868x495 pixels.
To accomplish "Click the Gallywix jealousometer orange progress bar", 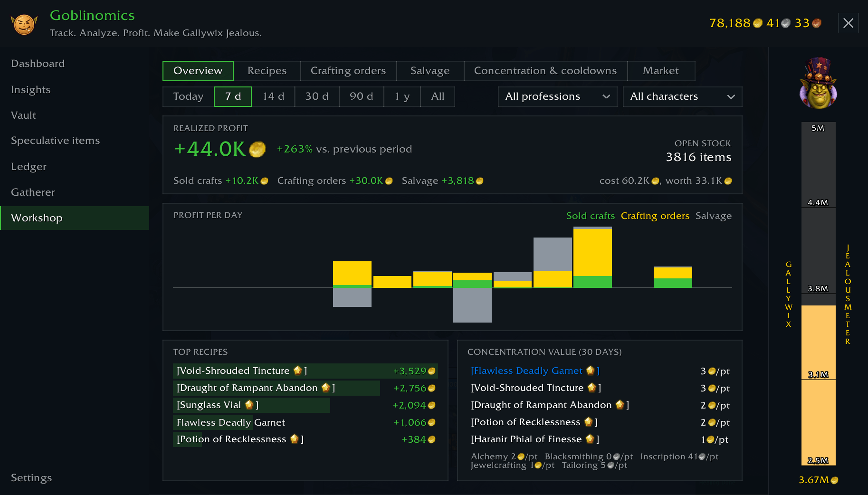I will (x=818, y=385).
